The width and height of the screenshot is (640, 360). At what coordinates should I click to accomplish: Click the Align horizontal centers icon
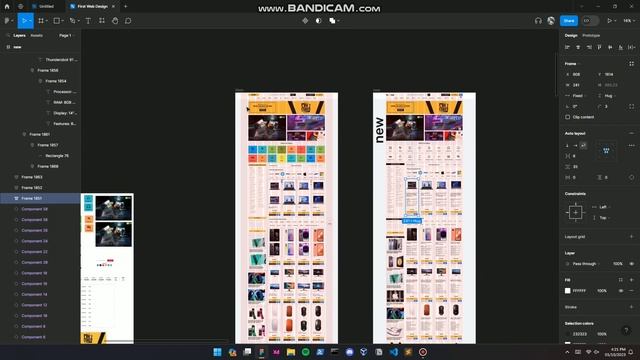[578, 47]
